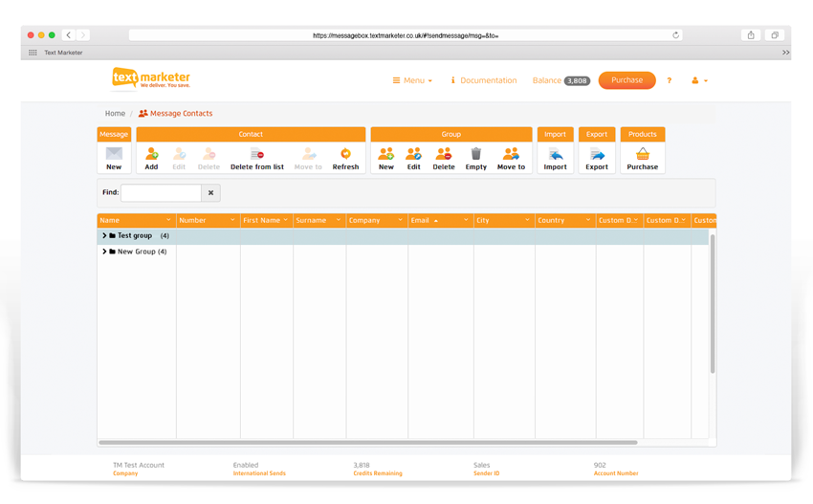This screenshot has width=813, height=504.
Task: Reload page with browser refresh icon
Action: point(675,35)
